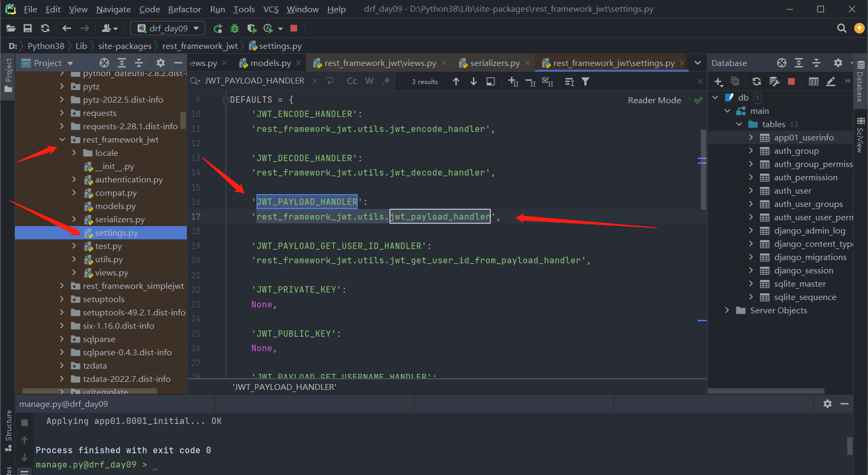Open Database panel settings gear

pos(838,63)
